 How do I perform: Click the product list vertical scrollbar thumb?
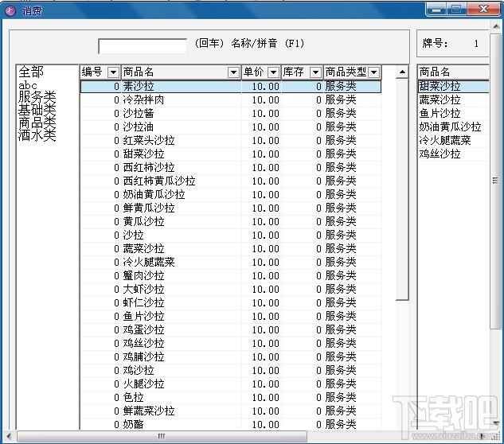click(402, 189)
